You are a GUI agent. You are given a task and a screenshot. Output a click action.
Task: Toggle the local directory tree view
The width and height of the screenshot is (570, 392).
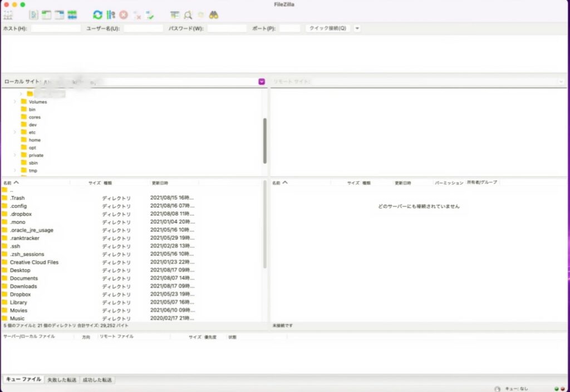[46, 15]
